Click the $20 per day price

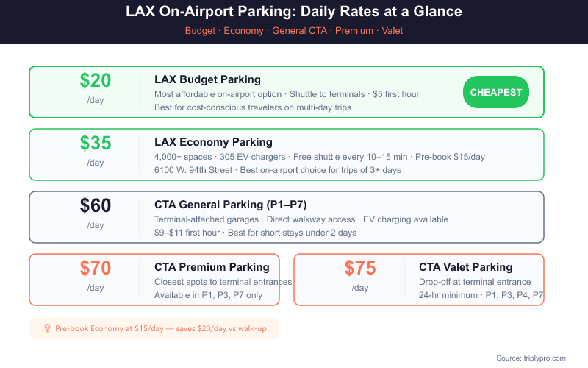[x=96, y=80]
